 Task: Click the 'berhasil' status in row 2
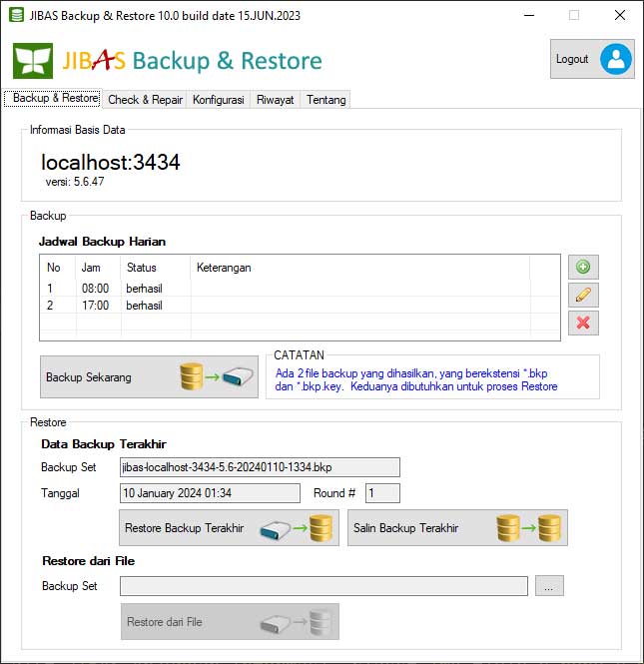point(144,306)
